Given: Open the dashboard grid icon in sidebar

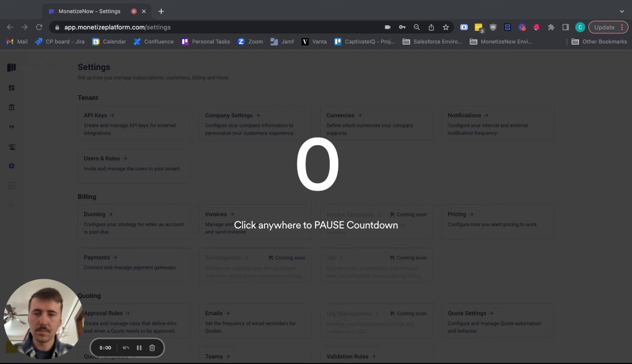Looking at the screenshot, I should pos(12,88).
